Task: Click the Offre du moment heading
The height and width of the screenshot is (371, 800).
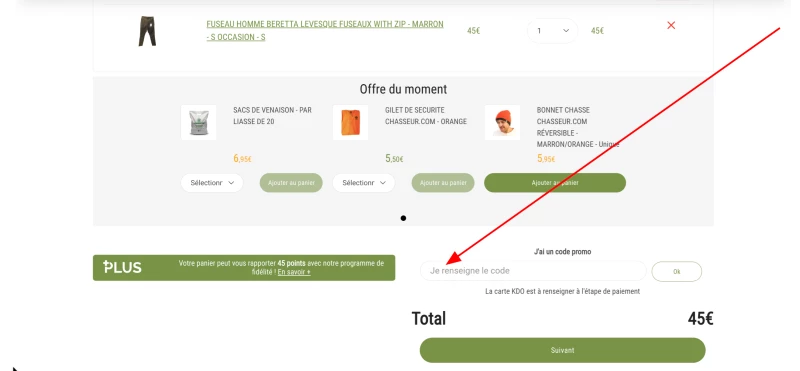Action: 403,89
